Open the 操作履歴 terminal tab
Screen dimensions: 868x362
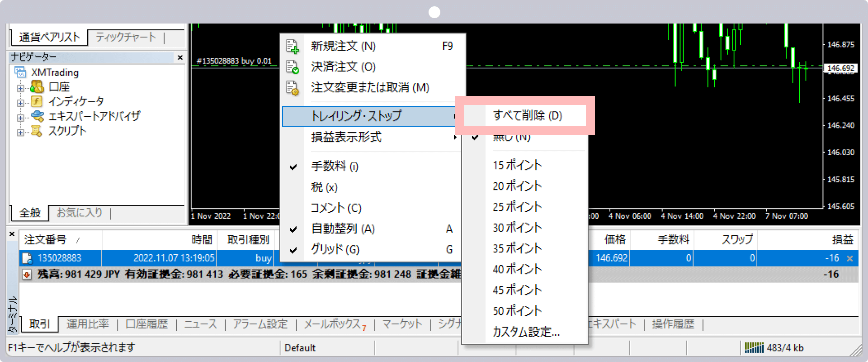[x=673, y=324]
